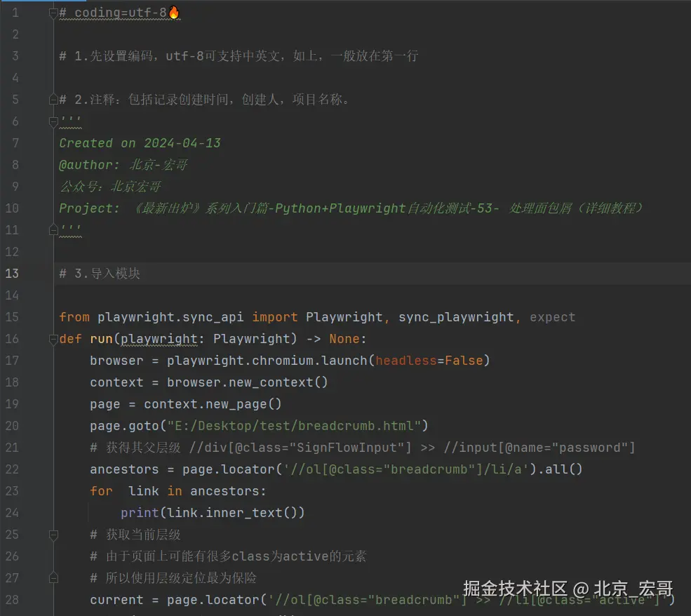Viewport: 691px width, 616px height.
Task: Click the fold marker on line 27
Action: click(53, 578)
